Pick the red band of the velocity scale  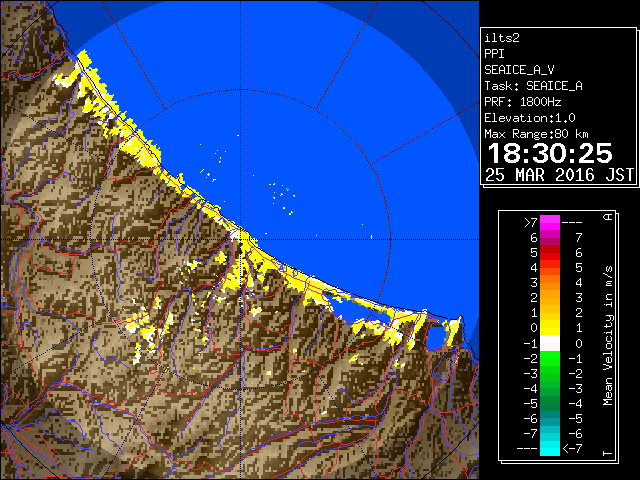tap(550, 253)
